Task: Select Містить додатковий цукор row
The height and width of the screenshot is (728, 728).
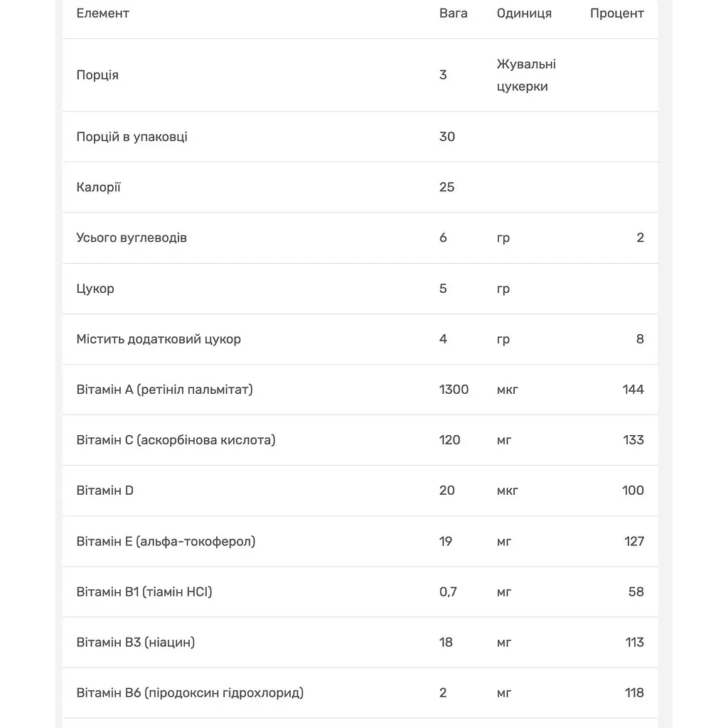Action: 360,339
